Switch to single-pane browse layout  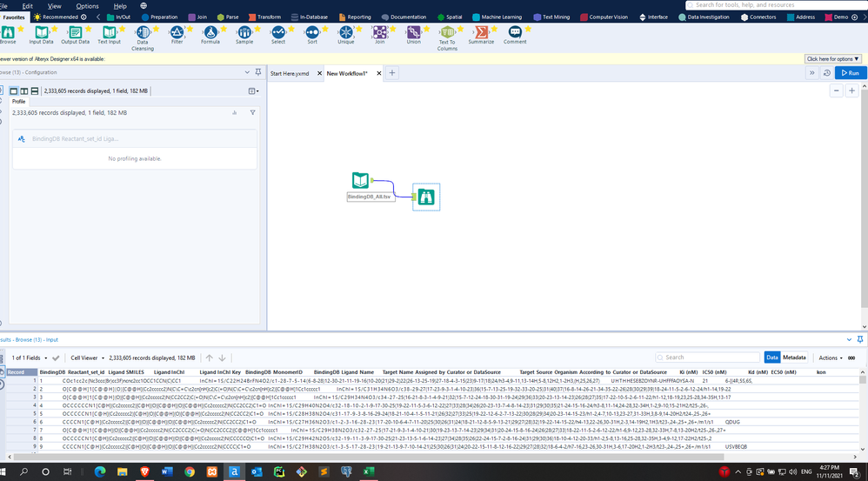(x=14, y=90)
